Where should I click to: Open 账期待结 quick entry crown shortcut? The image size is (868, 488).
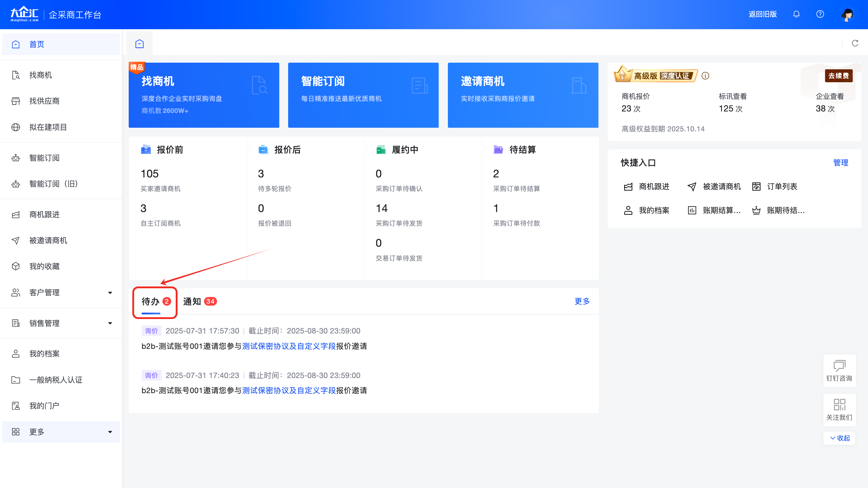click(778, 211)
